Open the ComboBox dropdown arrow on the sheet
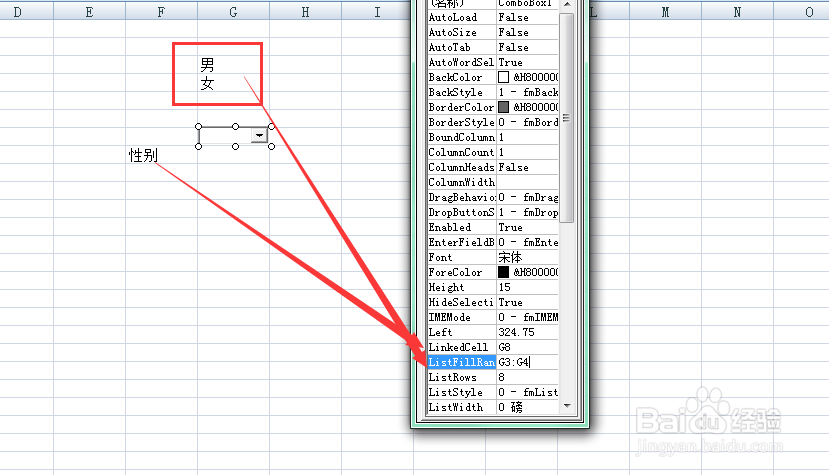 259,135
